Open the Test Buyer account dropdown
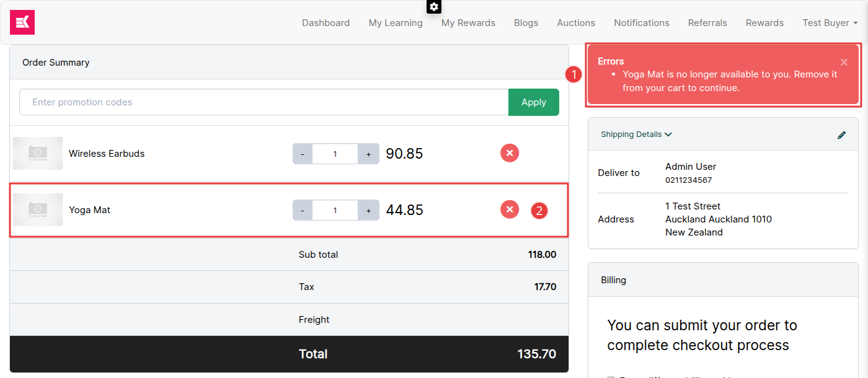 pyautogui.click(x=830, y=23)
